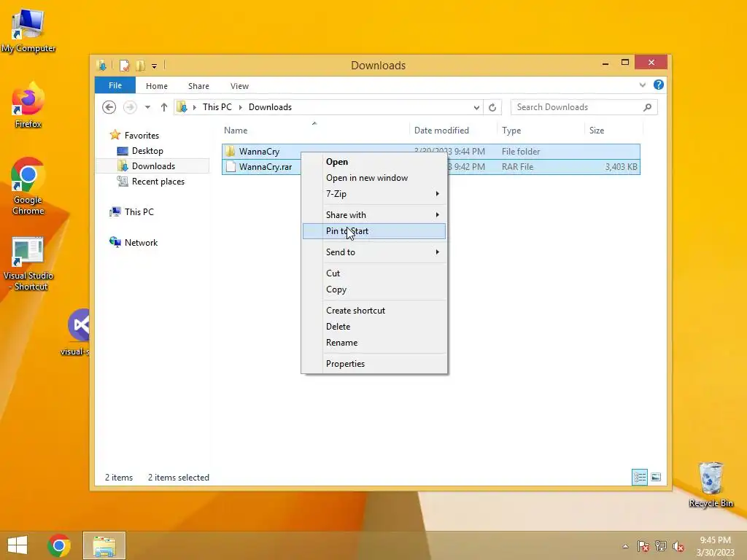
Task: Expand arrow after This PC breadcrumb
Action: (x=241, y=107)
